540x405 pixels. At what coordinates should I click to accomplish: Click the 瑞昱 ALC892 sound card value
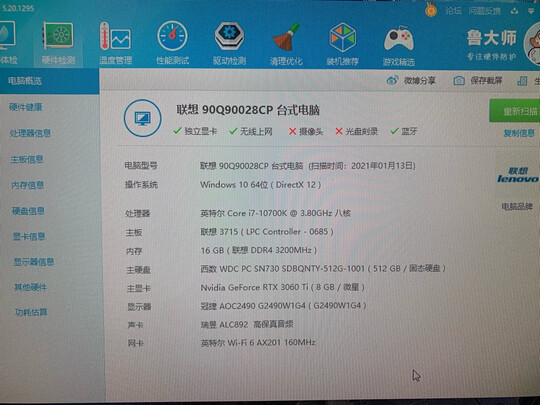[x=247, y=324]
